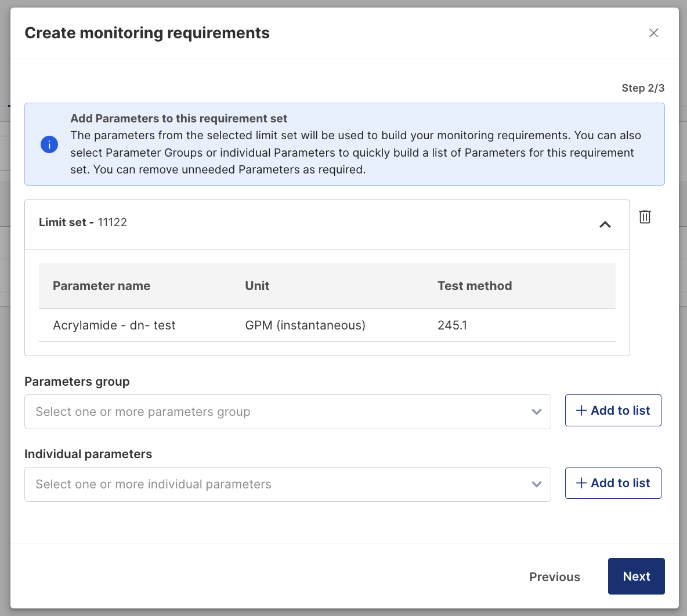This screenshot has height=616, width=687.
Task: Delete the Limit set 11122 with trash icon
Action: 645,217
